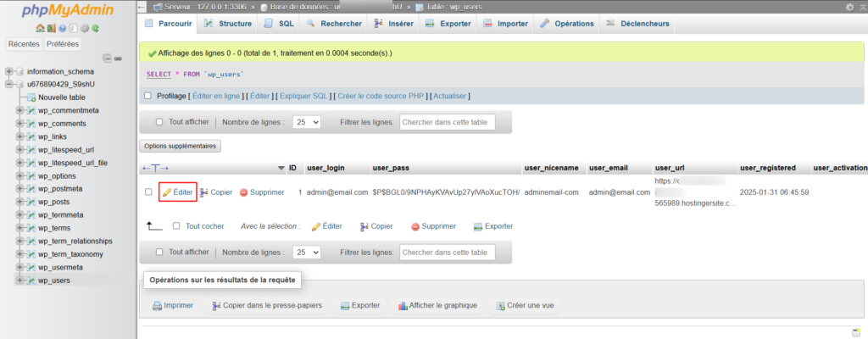Click Nouvelle table icon in sidebar
This screenshot has width=868, height=339.
click(31, 97)
